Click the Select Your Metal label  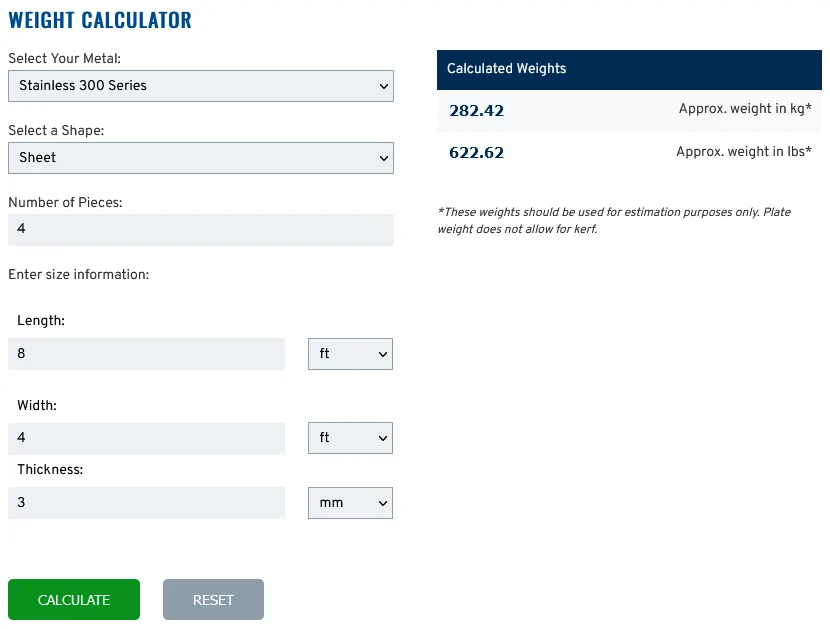point(65,58)
